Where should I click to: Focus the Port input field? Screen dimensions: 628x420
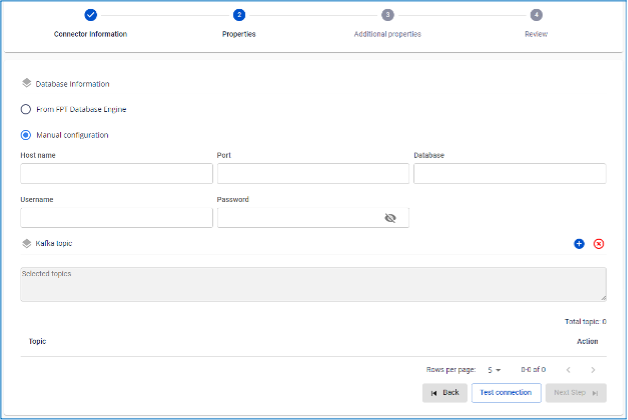[x=313, y=173]
